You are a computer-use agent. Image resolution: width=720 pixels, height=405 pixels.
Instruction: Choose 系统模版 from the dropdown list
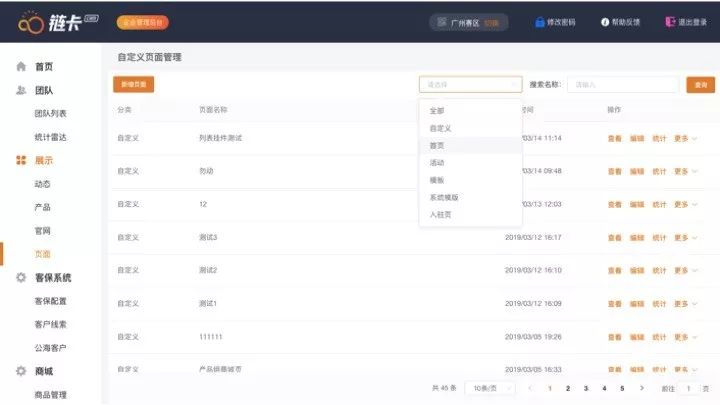click(444, 197)
